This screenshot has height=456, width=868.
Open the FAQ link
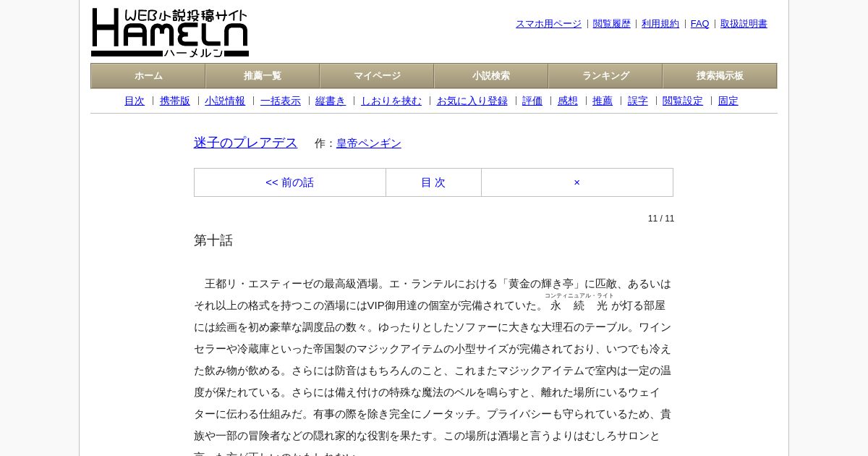click(700, 24)
